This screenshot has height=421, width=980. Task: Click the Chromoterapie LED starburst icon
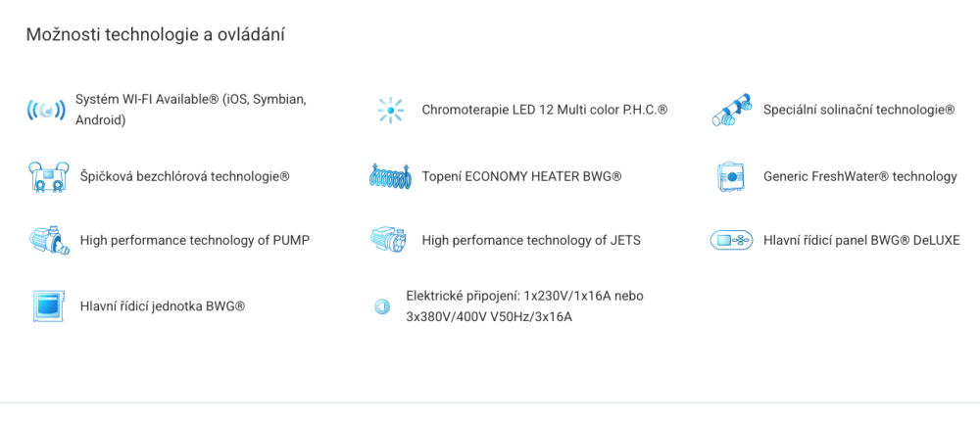click(391, 111)
